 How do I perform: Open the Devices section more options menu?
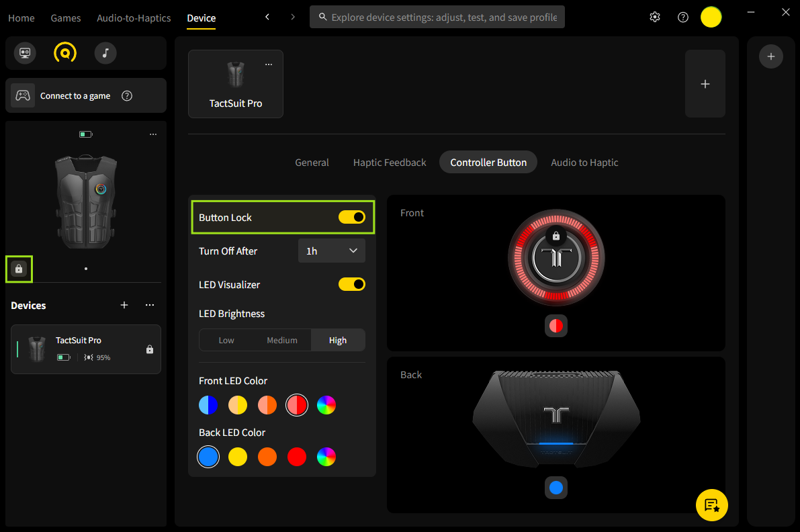tap(150, 305)
